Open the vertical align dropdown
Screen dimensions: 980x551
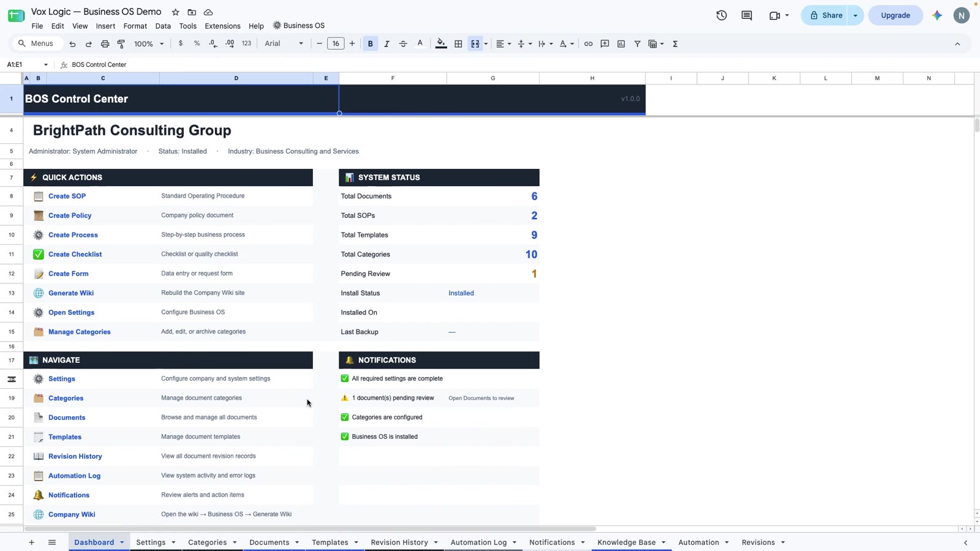pyautogui.click(x=525, y=44)
